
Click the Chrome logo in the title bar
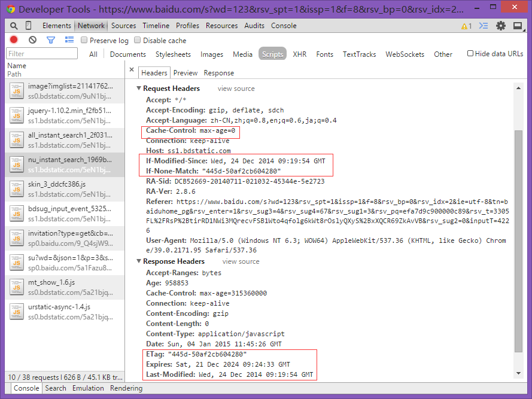[11, 9]
